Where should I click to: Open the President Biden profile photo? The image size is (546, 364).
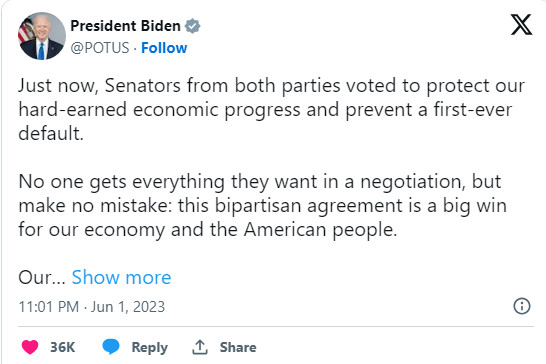pyautogui.click(x=42, y=36)
